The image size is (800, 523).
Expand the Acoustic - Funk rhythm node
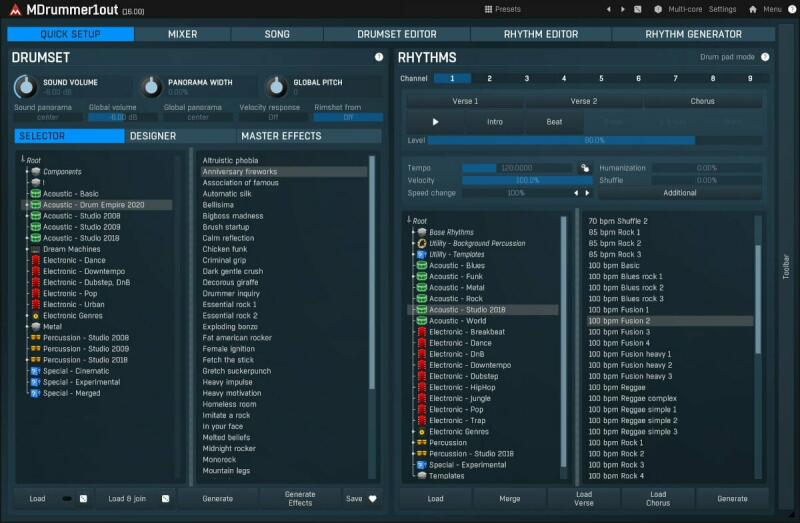pyautogui.click(x=413, y=277)
